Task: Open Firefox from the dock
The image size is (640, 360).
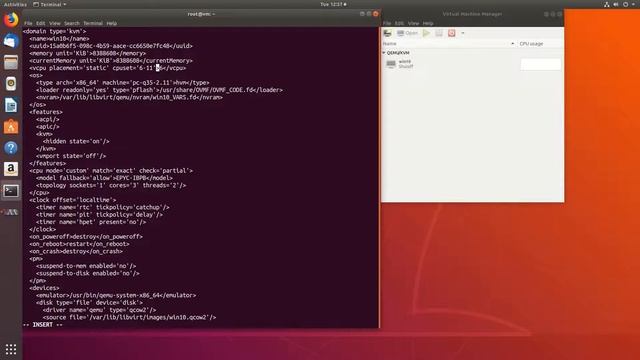Action: click(11, 20)
